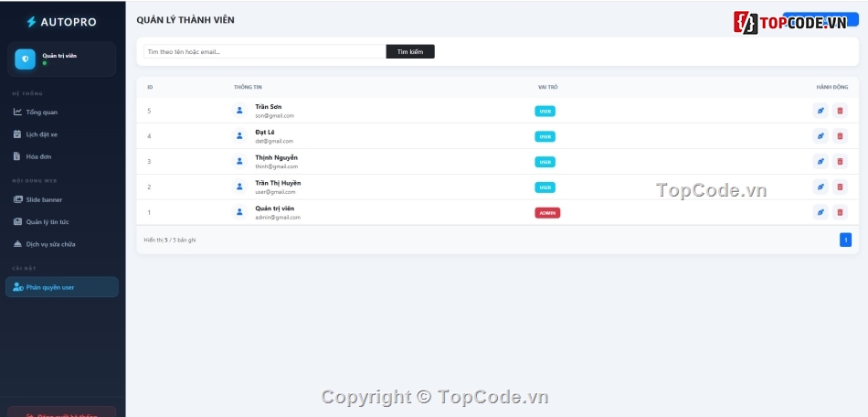The image size is (868, 417).
Task: Click the admin shield avatar icon
Action: pyautogui.click(x=25, y=59)
